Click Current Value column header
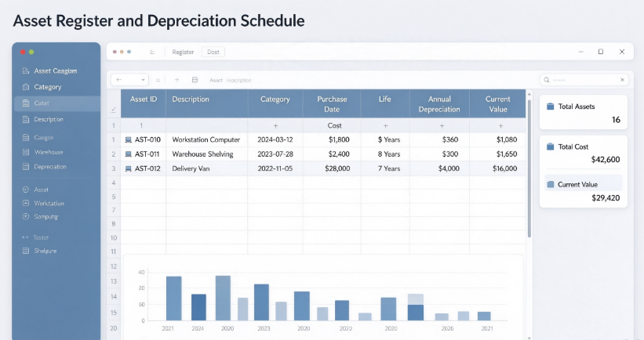This screenshot has height=340, width=644. (498, 104)
